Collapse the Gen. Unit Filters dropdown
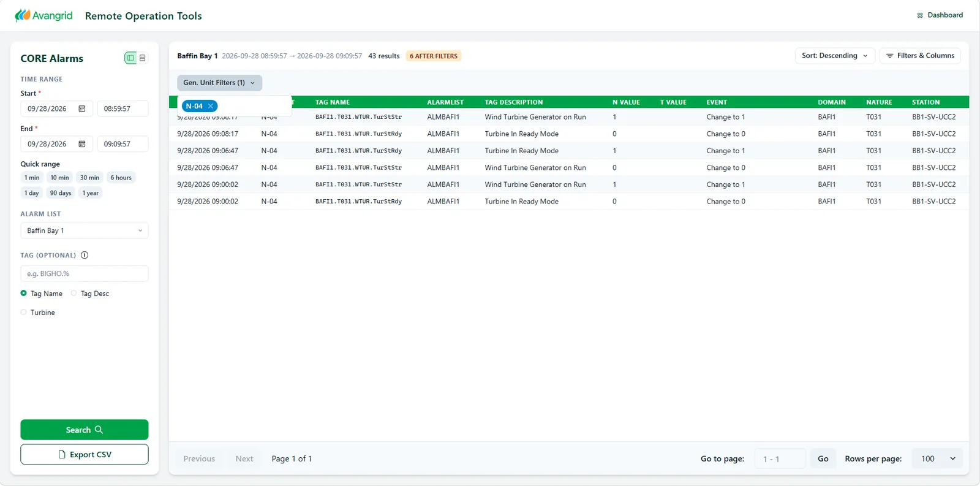The image size is (980, 486). point(219,83)
